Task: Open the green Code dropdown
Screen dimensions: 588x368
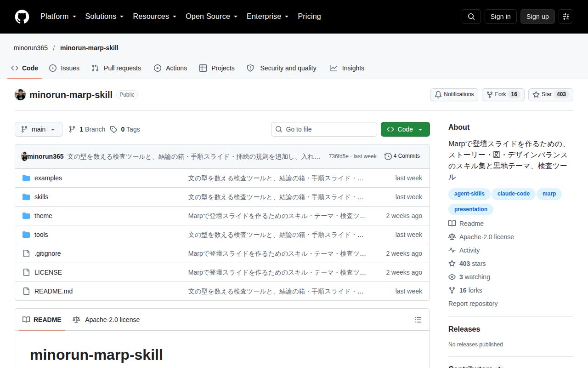Action: [405, 129]
